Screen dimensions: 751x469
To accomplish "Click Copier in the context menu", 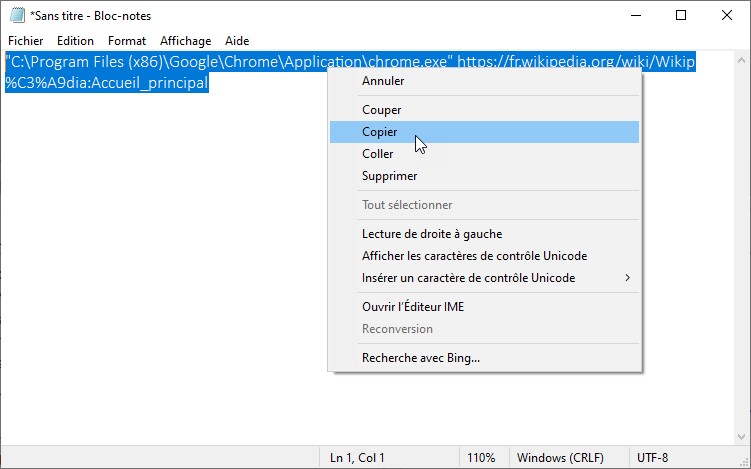I will [x=379, y=132].
